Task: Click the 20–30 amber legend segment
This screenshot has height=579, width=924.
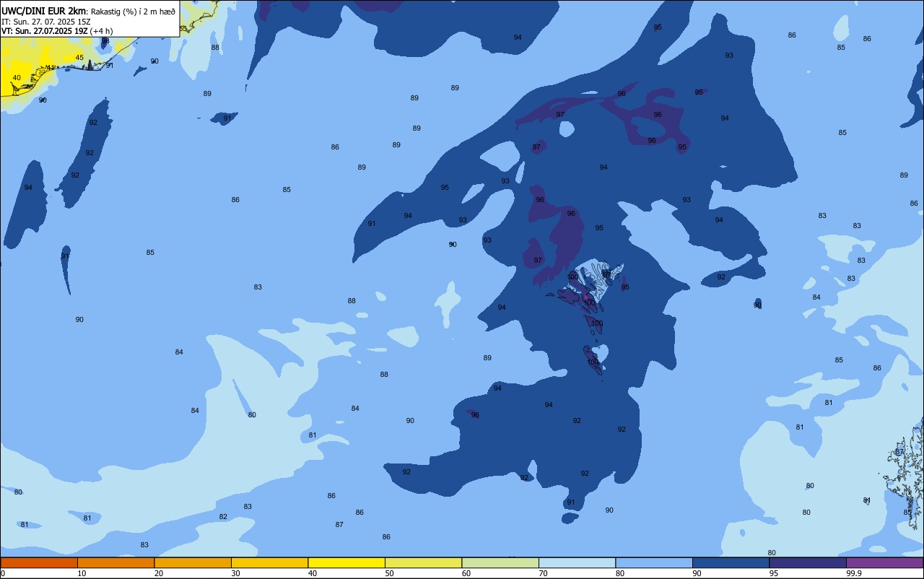Action: (x=193, y=562)
